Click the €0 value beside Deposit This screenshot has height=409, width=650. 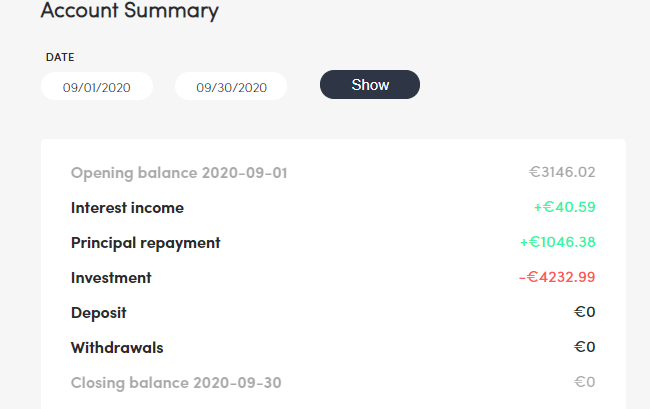(x=585, y=313)
